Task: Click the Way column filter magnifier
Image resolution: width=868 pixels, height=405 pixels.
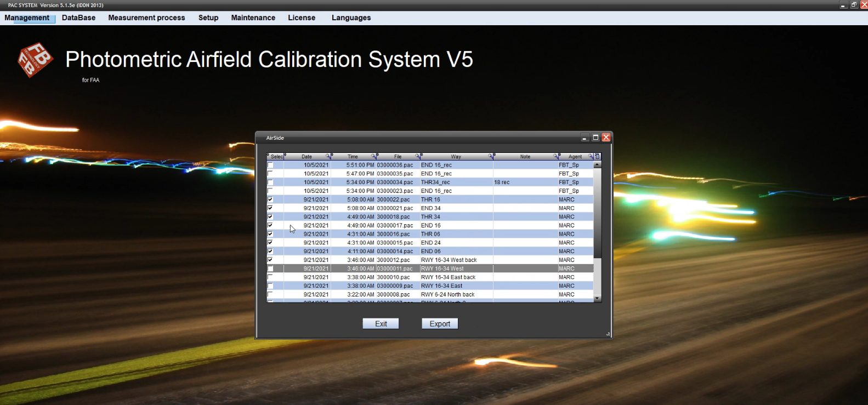Action: pos(491,157)
